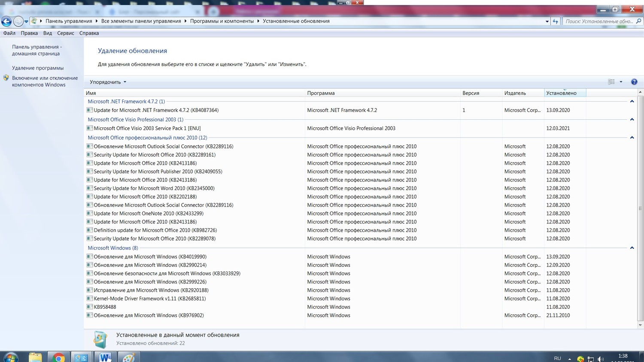Open Панель управления - домашняя страница link
This screenshot has height=362, width=644.
point(37,50)
